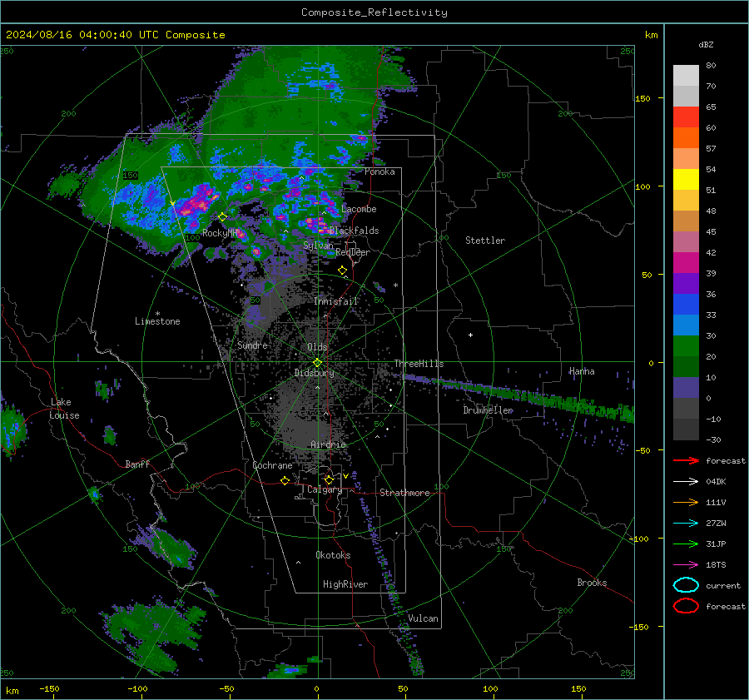Click the light gray swatch at legend top
This screenshot has width=749, height=700.
pos(686,76)
